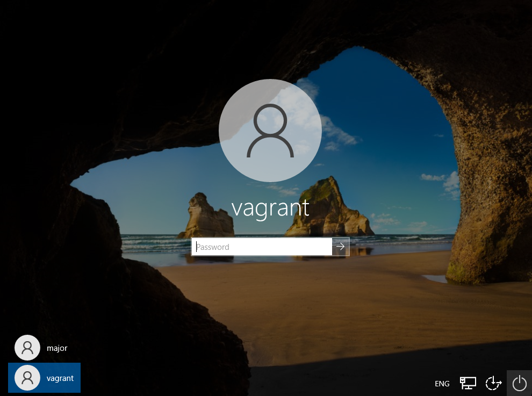Click the large vagrant username heading

point(270,207)
